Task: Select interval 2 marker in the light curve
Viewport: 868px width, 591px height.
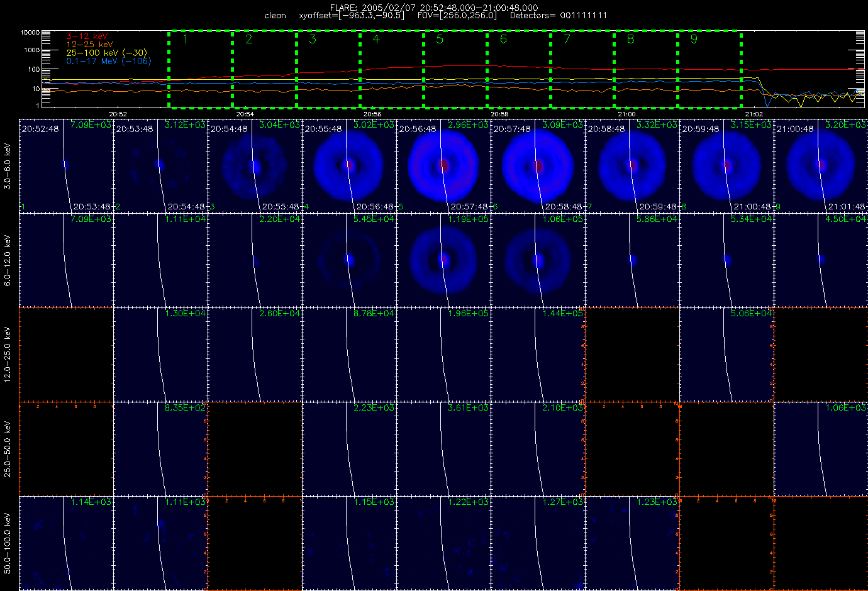Action: [x=249, y=40]
